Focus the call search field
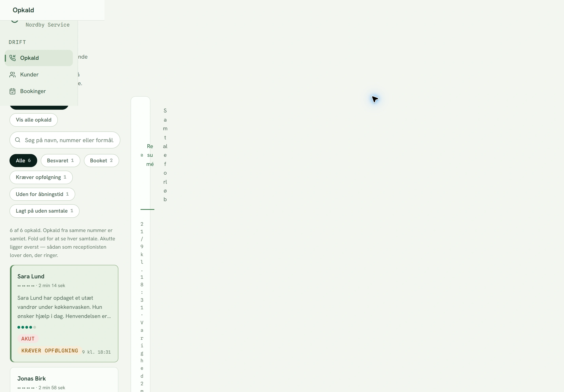564x392 pixels. (65, 140)
